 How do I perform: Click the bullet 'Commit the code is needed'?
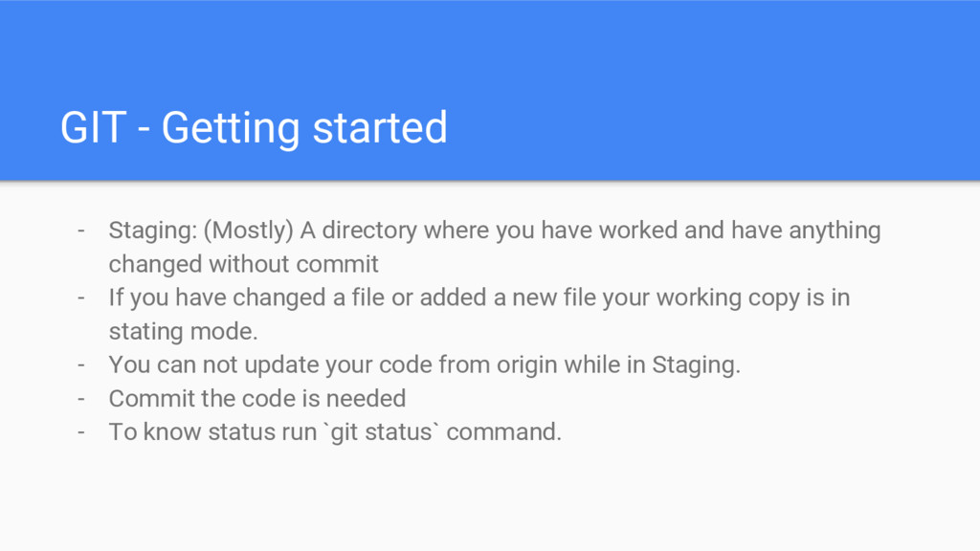pos(257,399)
